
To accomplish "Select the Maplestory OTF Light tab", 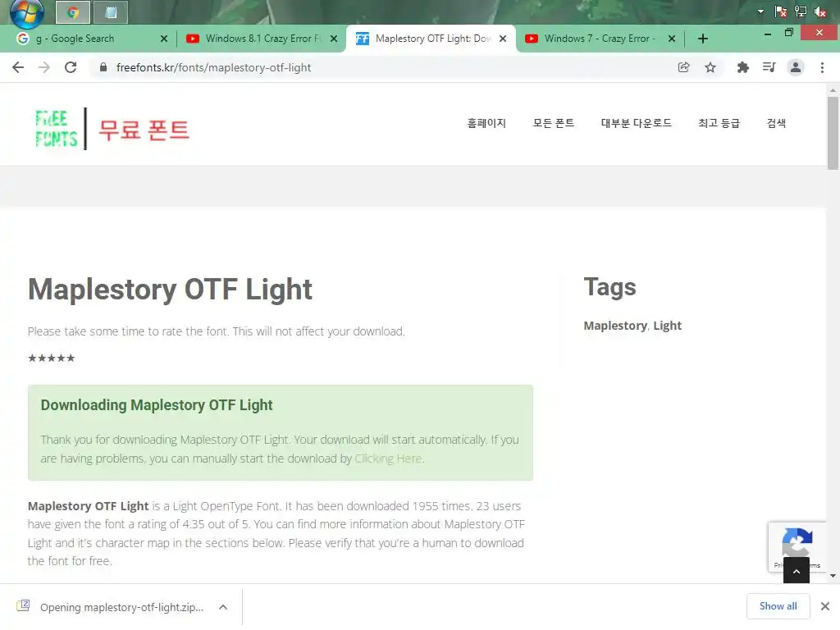I will click(431, 39).
